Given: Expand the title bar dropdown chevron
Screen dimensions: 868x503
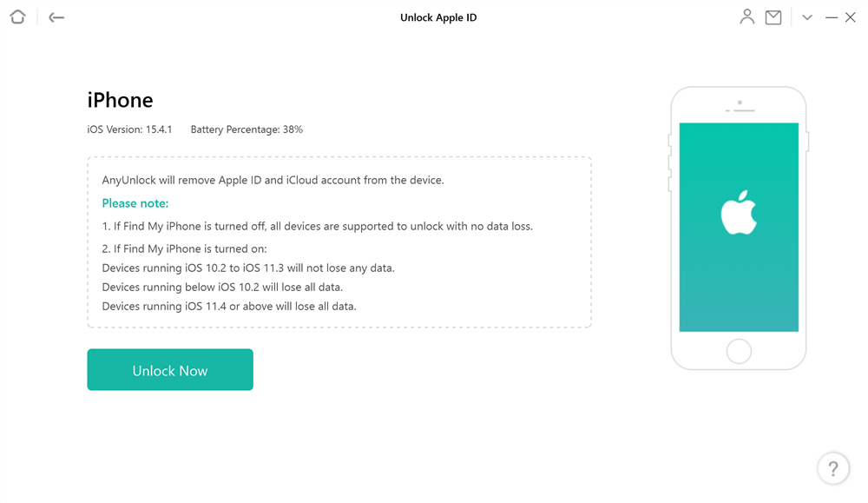Looking at the screenshot, I should coord(807,17).
